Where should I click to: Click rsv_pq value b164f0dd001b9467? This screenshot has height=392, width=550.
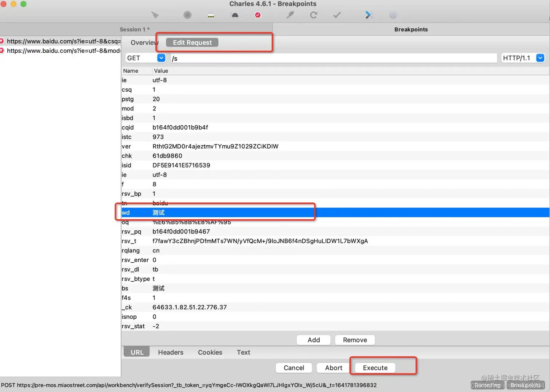pyautogui.click(x=181, y=231)
